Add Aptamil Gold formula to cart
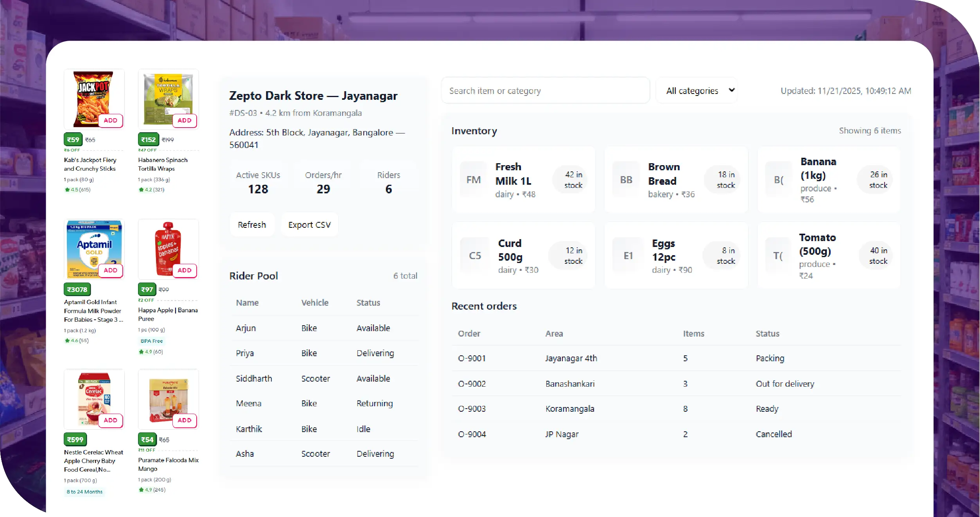 point(110,270)
